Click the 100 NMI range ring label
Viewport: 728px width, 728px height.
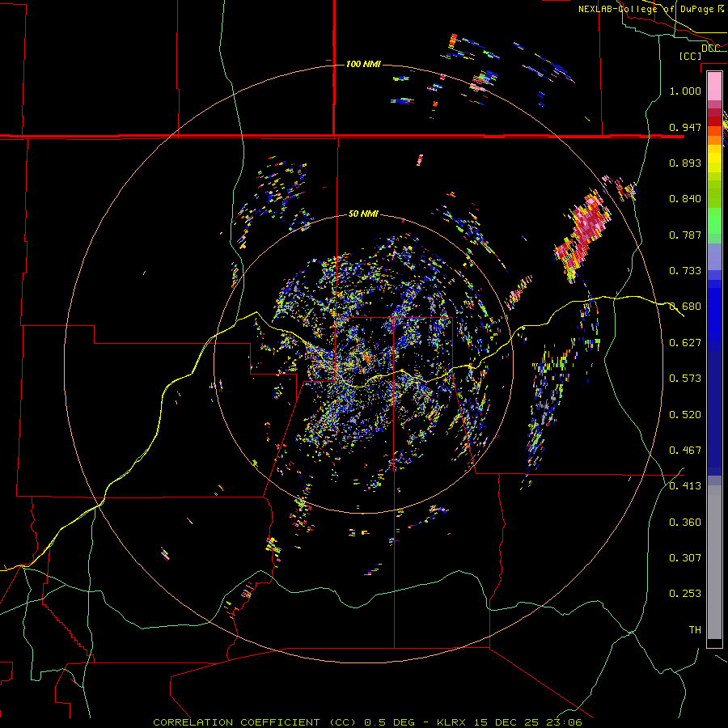(x=363, y=64)
